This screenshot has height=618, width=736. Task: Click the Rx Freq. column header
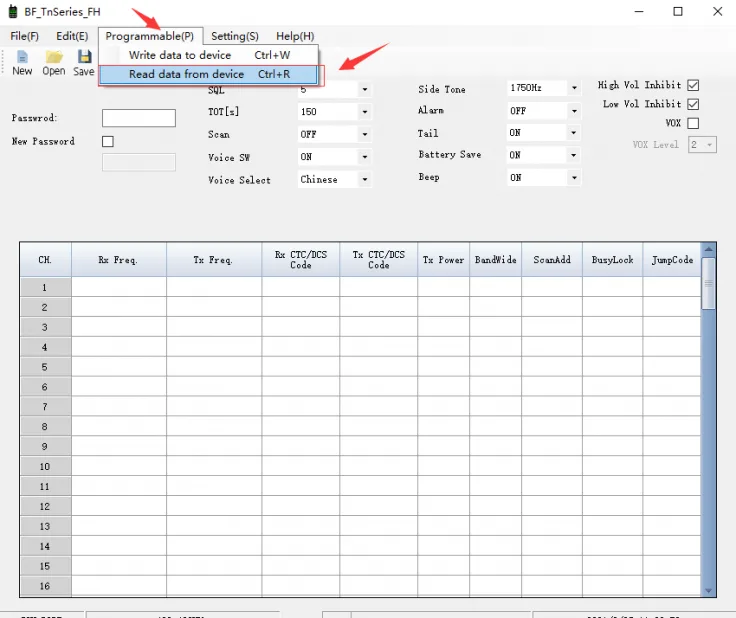point(118,260)
